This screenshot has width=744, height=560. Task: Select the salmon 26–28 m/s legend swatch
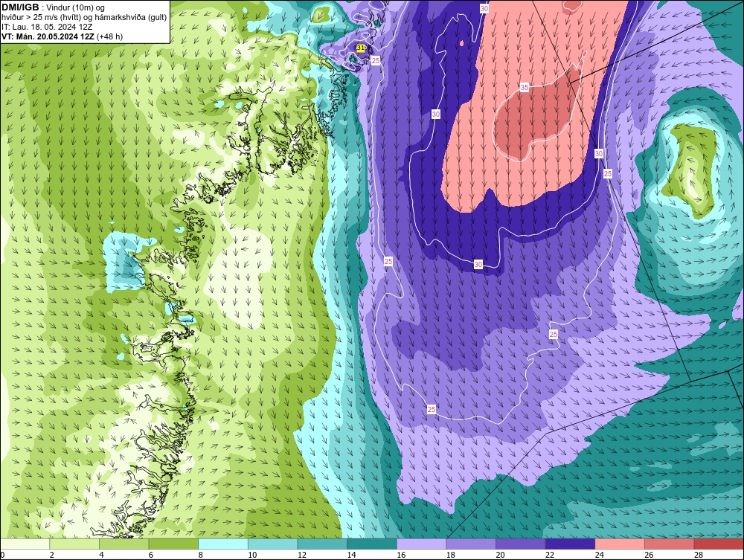[x=670, y=544]
